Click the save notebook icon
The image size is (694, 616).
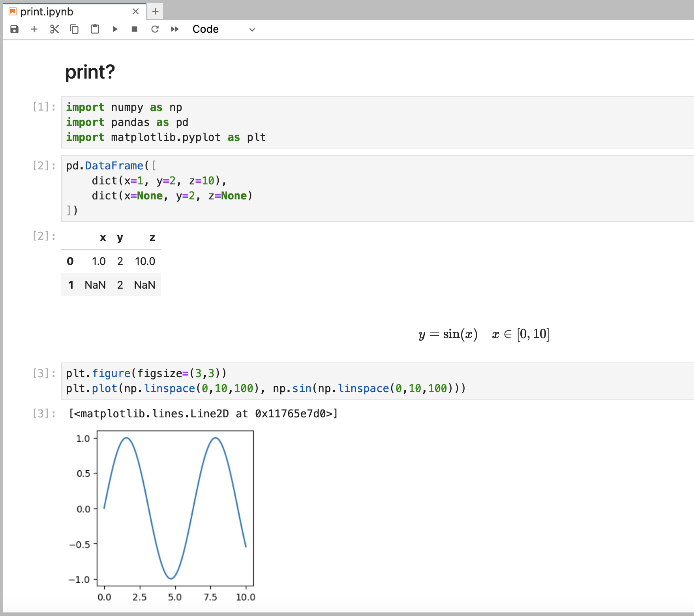click(15, 29)
